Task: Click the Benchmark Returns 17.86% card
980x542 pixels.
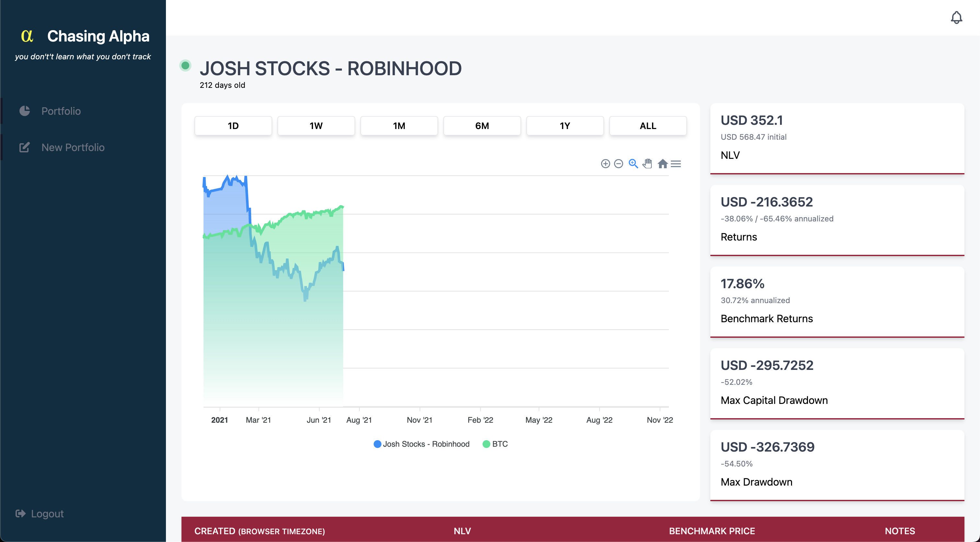Action: click(837, 302)
